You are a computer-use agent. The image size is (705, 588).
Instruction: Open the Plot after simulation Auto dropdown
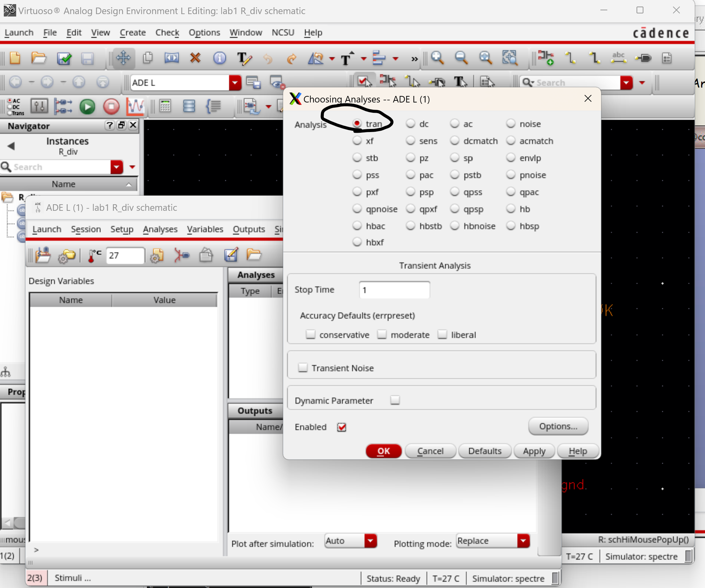pyautogui.click(x=370, y=541)
